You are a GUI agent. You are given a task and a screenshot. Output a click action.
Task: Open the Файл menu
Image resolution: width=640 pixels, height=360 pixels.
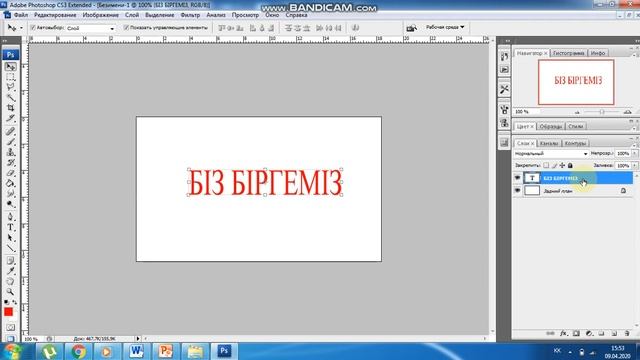coord(21,15)
